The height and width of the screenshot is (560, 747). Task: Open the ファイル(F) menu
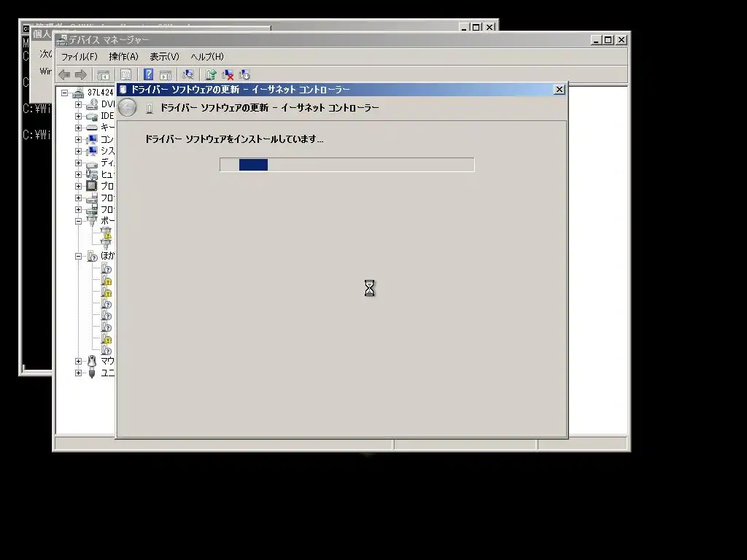coord(79,57)
